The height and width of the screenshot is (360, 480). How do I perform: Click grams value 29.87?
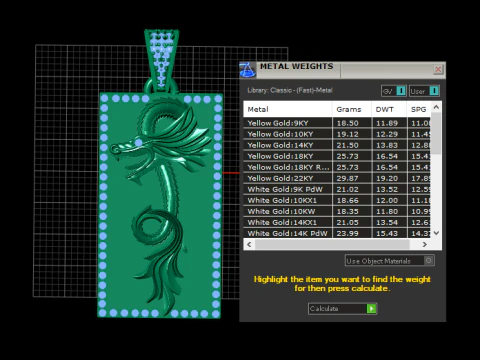click(x=347, y=178)
